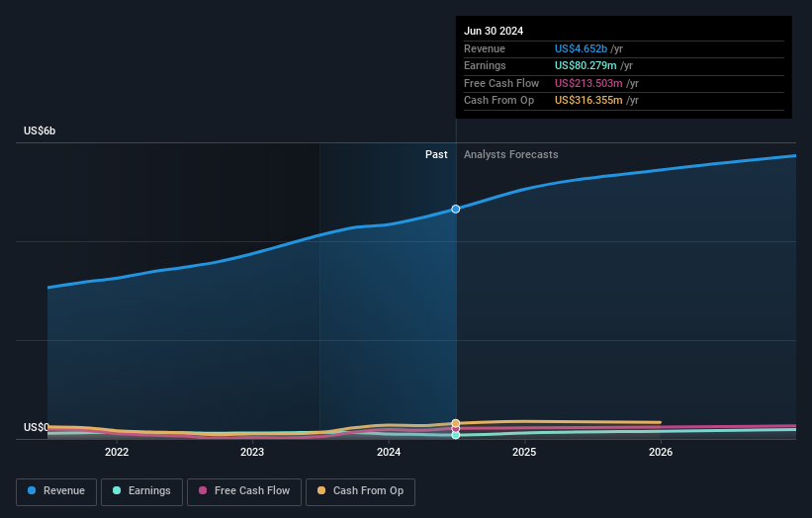Click the Past label on the chart
This screenshot has height=518, width=812.
click(436, 155)
